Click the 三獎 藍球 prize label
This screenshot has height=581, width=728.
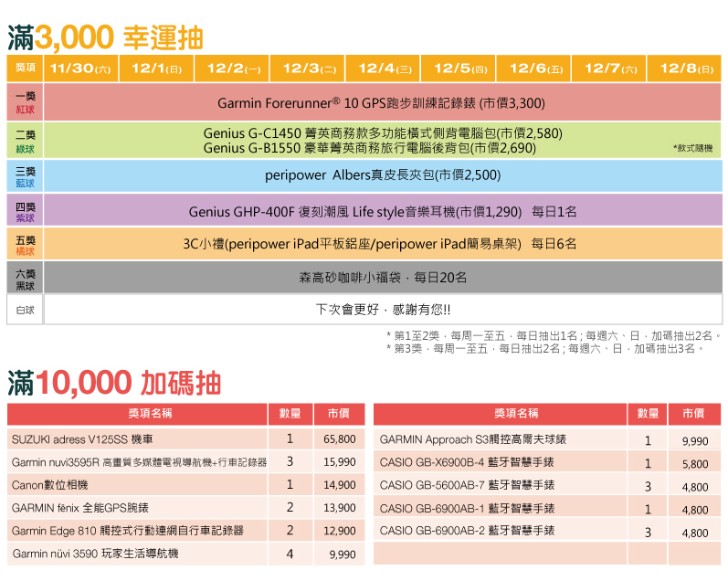click(25, 176)
